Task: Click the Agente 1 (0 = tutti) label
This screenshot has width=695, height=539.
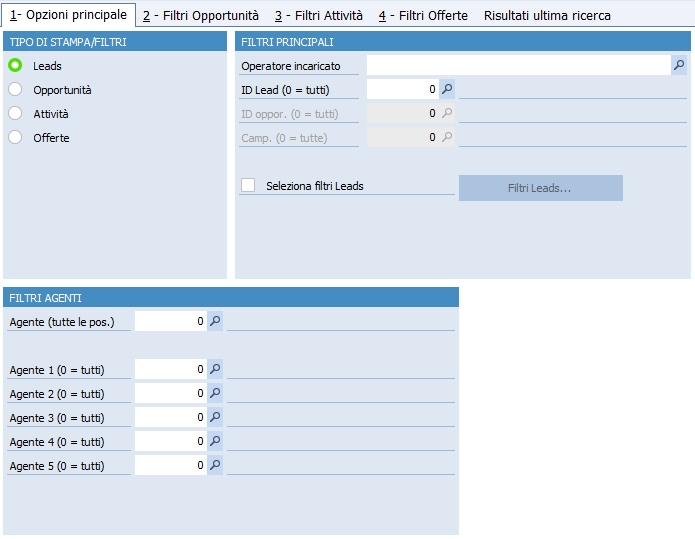Action: (57, 370)
